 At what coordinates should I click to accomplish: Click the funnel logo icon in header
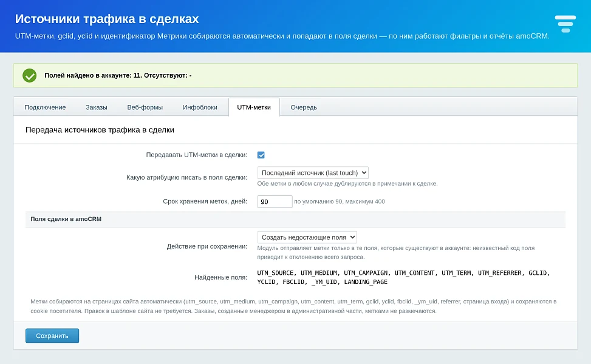[x=565, y=24]
